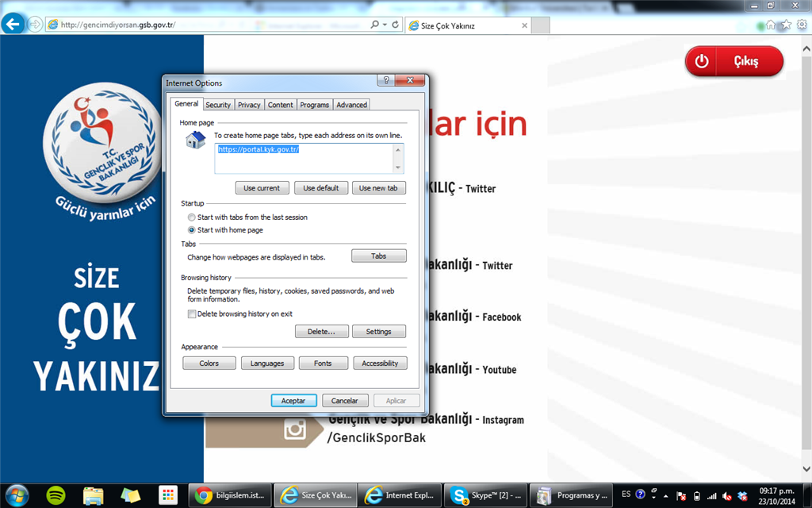Open the colorful grid app in the taskbar
812x508 pixels.
click(x=168, y=495)
